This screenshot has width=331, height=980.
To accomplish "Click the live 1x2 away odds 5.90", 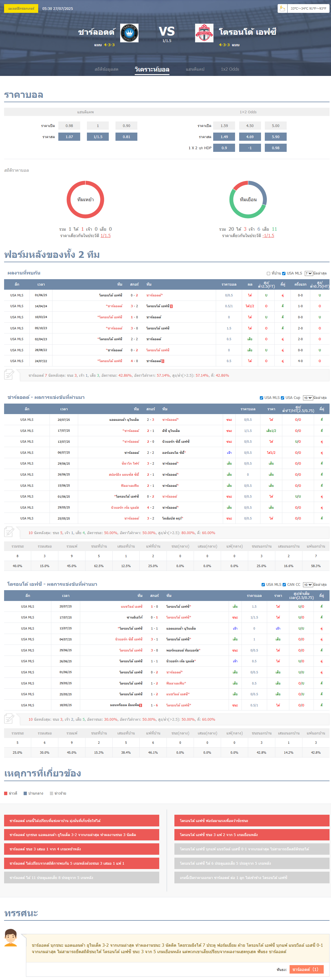I will point(276,137).
